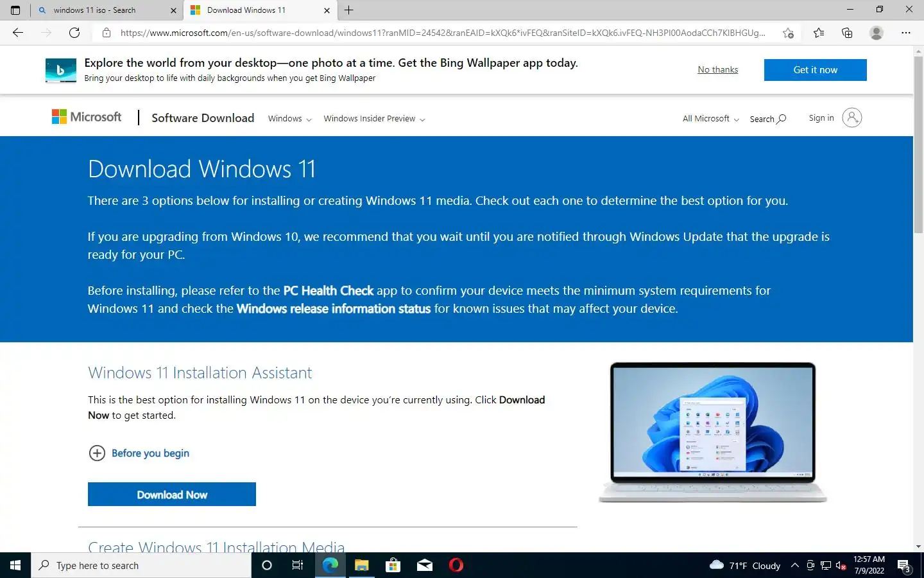This screenshot has height=578, width=924.
Task: Open clock and calendar flyout
Action: [869, 565]
